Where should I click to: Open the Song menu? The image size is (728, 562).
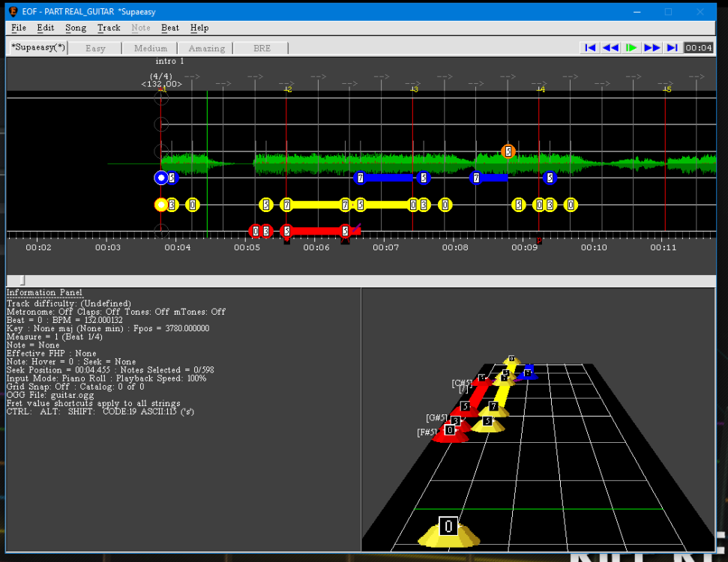[x=76, y=28]
